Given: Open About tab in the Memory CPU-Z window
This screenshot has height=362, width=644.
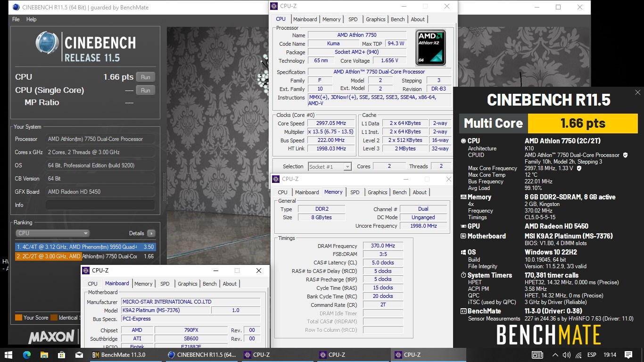Looking at the screenshot, I should coord(420,192).
